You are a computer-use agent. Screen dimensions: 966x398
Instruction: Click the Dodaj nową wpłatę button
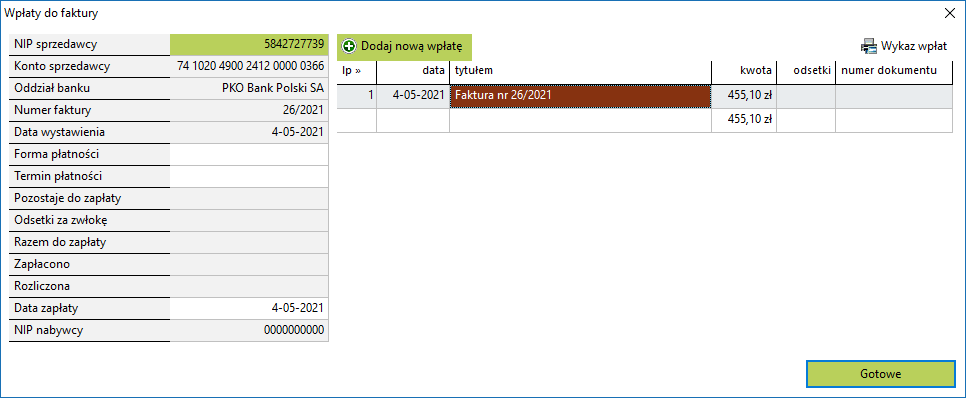pyautogui.click(x=404, y=47)
